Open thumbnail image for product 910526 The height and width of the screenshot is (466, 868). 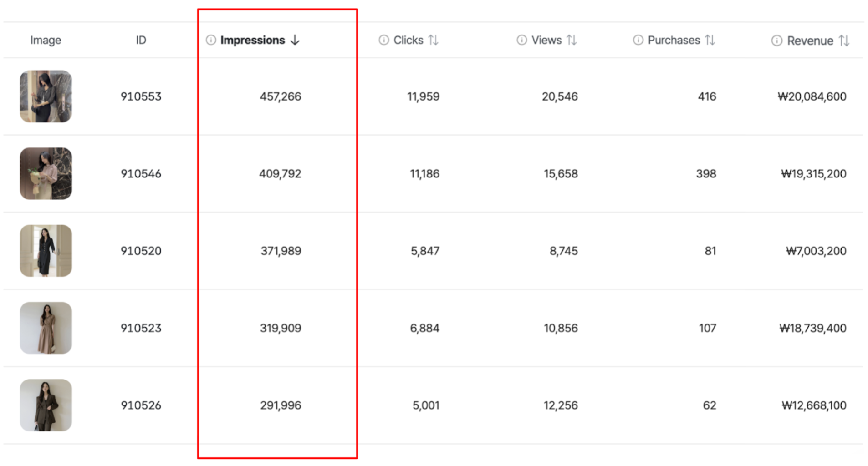tap(46, 405)
